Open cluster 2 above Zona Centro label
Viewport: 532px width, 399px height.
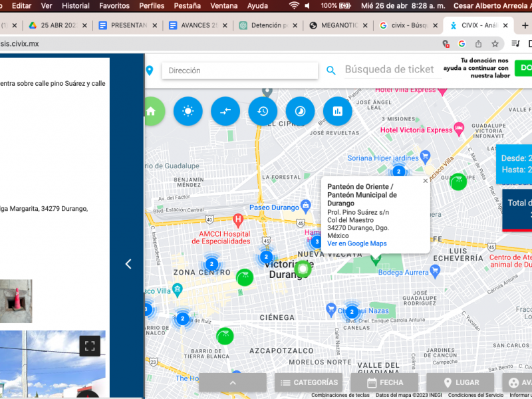(x=211, y=264)
